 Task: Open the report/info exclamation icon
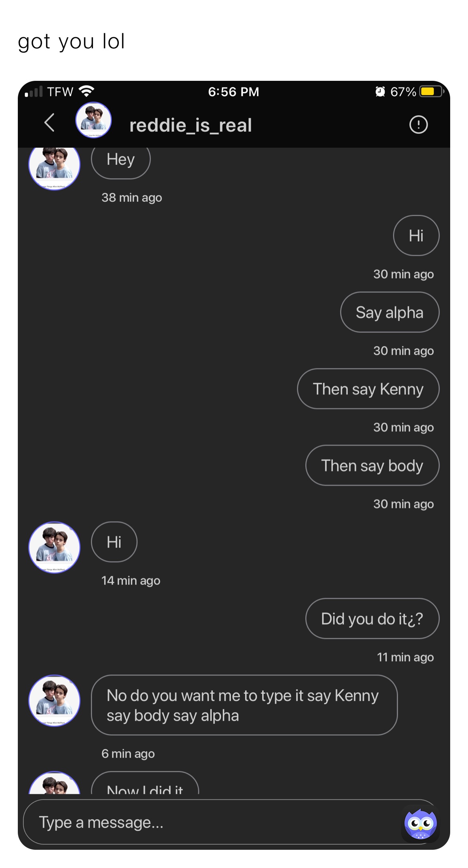(418, 125)
